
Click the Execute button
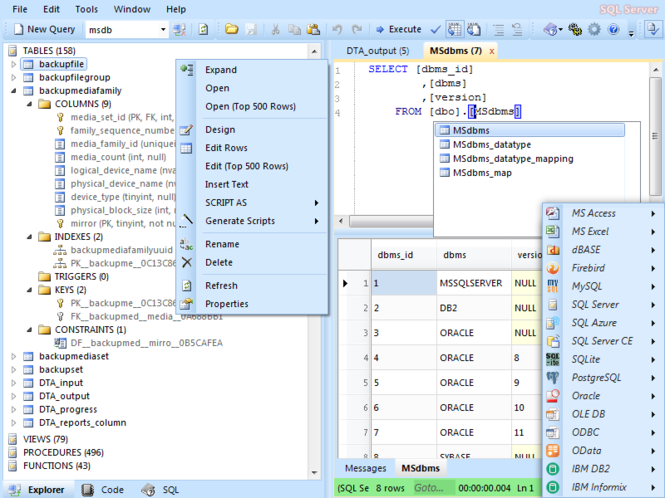pos(399,29)
